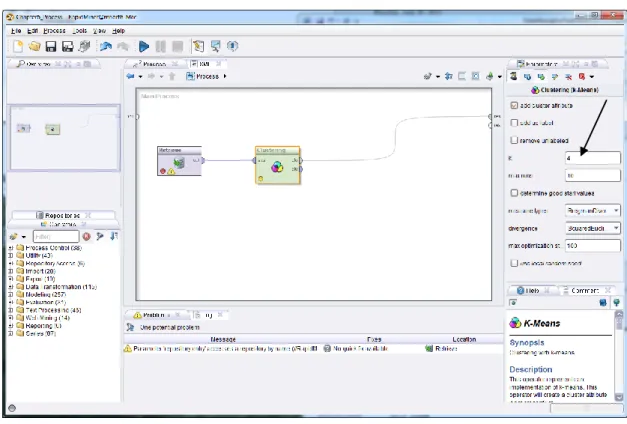The height and width of the screenshot is (424, 627).
Task: Enable the remove unlabeled checkbox
Action: click(514, 140)
